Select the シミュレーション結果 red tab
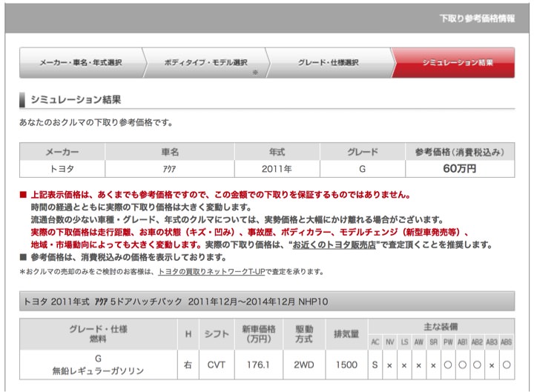The image size is (534, 392). tap(455, 63)
